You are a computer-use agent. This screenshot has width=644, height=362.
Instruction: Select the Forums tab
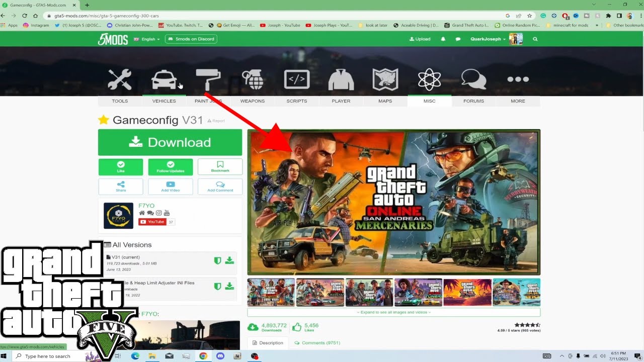[474, 101]
